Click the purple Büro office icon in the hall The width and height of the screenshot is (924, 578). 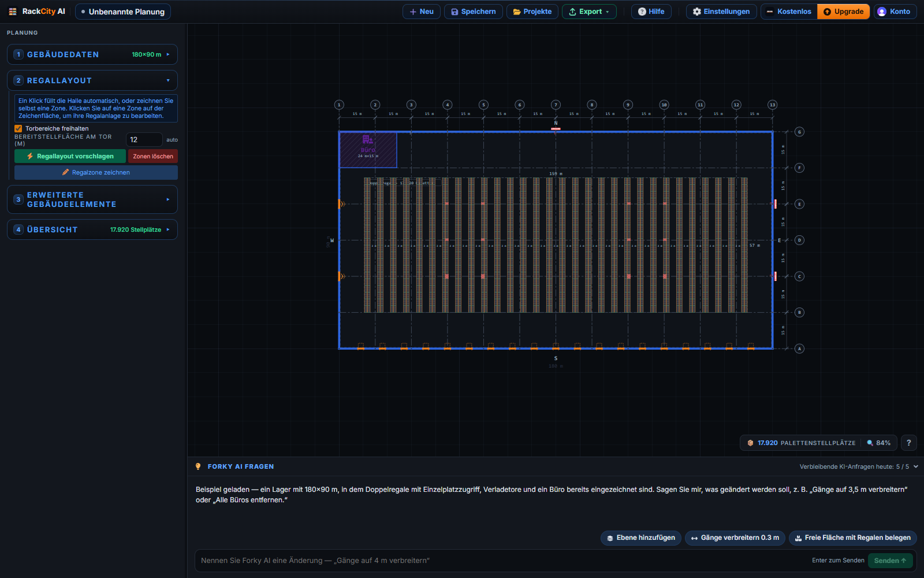click(x=367, y=139)
